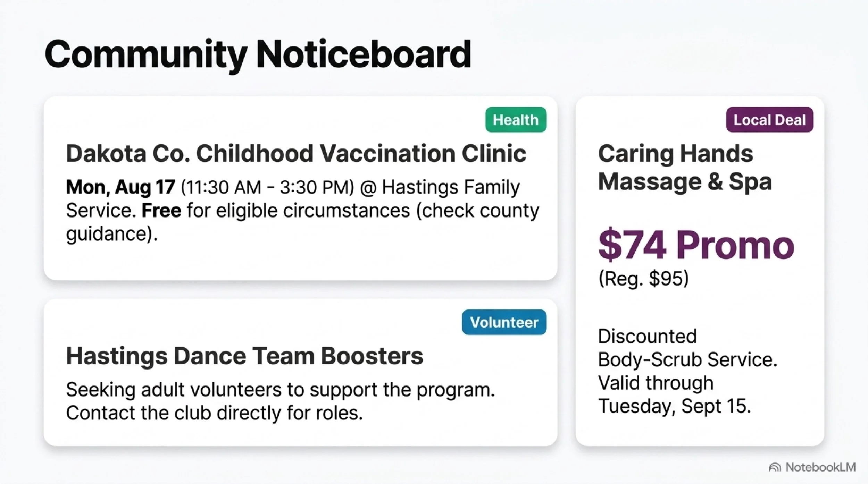Image resolution: width=868 pixels, height=484 pixels.
Task: Click the bold Free text in clinic card
Action: [161, 210]
